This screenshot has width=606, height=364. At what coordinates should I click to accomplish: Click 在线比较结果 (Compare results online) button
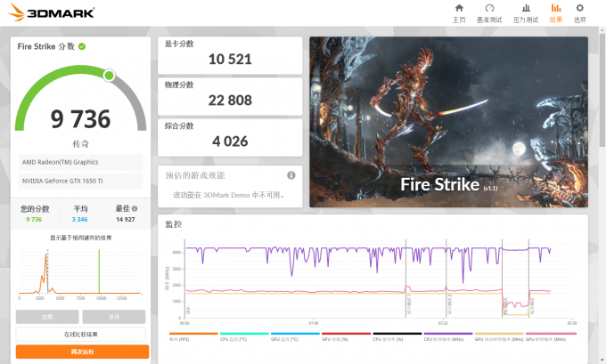coord(81,335)
